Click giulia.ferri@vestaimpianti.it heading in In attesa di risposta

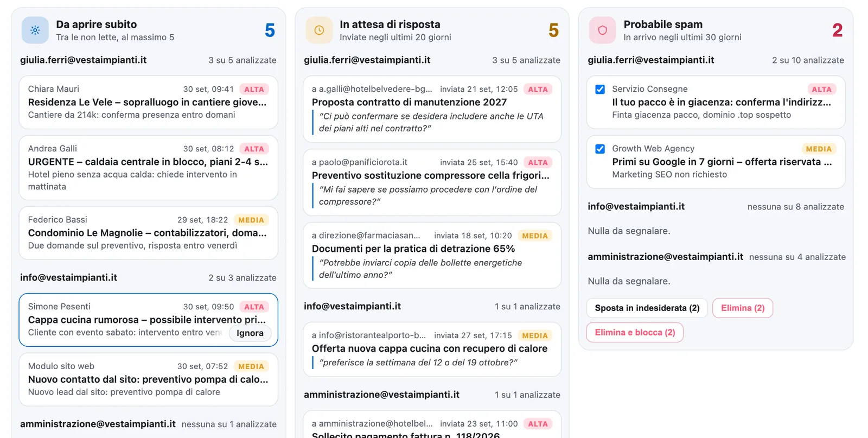coord(367,60)
